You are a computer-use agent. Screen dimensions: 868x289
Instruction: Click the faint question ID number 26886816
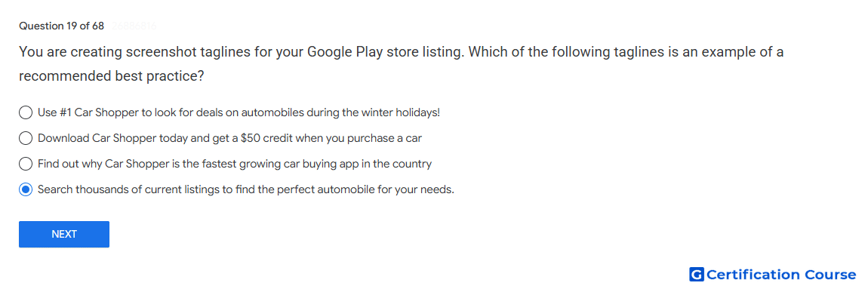(134, 26)
